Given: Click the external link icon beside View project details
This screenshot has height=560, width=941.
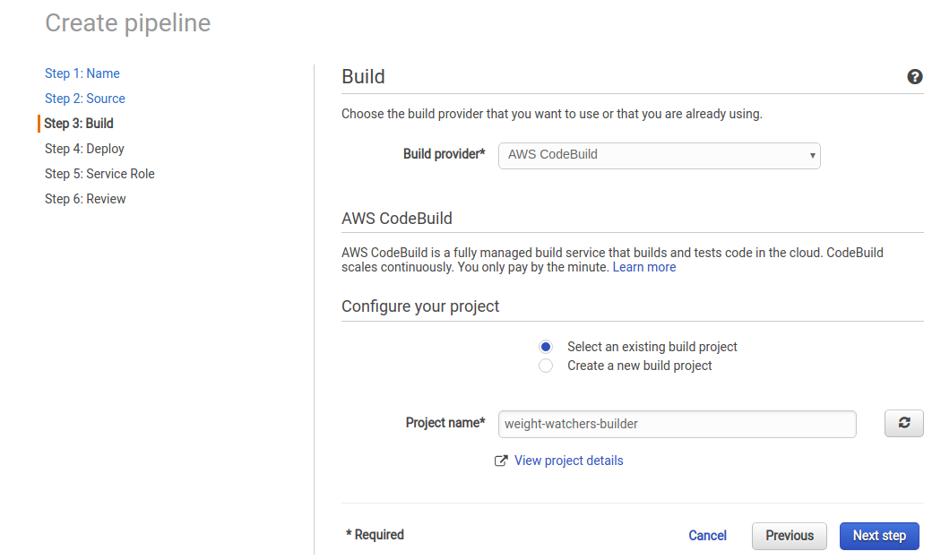Looking at the screenshot, I should (x=500, y=461).
